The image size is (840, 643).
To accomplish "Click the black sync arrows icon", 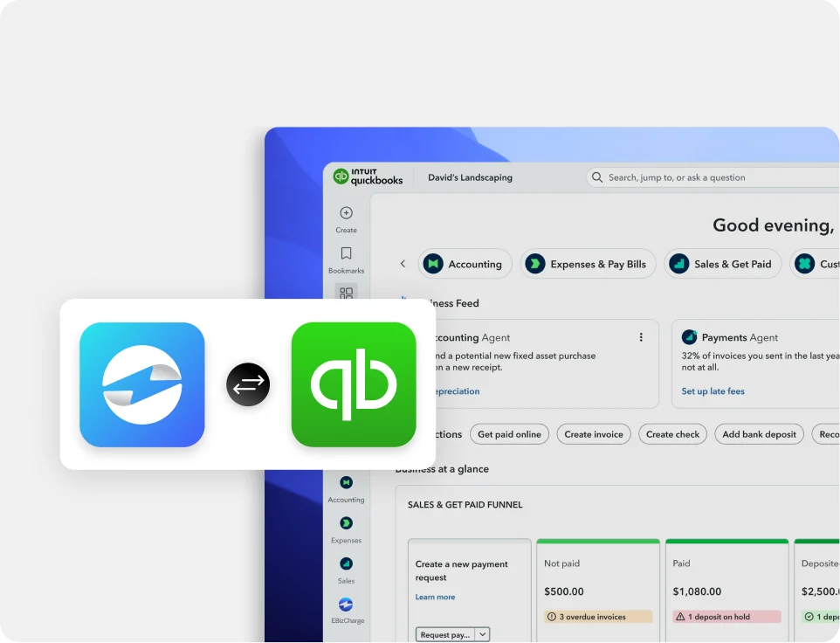I will tap(248, 384).
